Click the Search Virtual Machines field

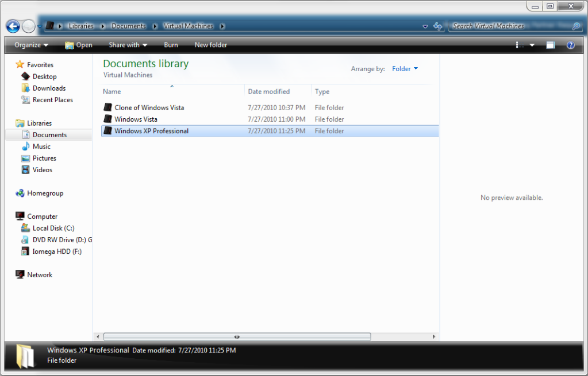tap(511, 26)
